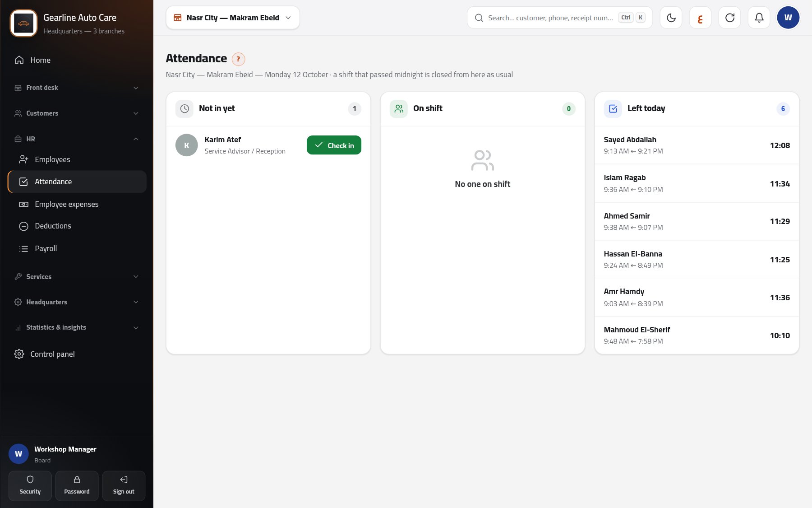Viewport: 812px width, 508px height.
Task: Select Ahmed Samir's attendance row
Action: click(697, 221)
